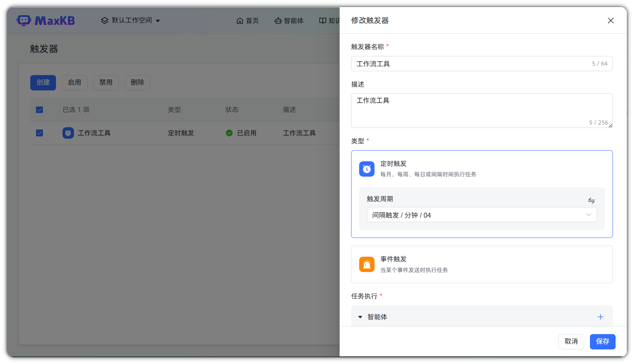Select the 事件触发 type card
This screenshot has width=634, height=364.
482,264
